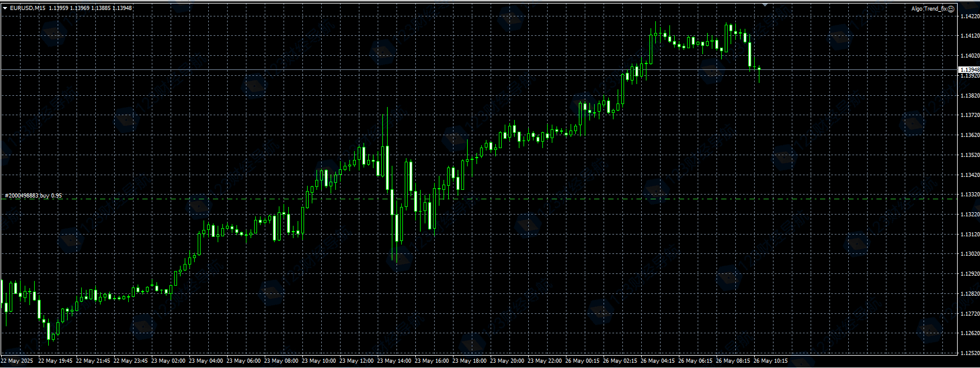Click the 1.13720 level on price scale
Image resolution: width=980 pixels, height=368 pixels.
(x=969, y=115)
